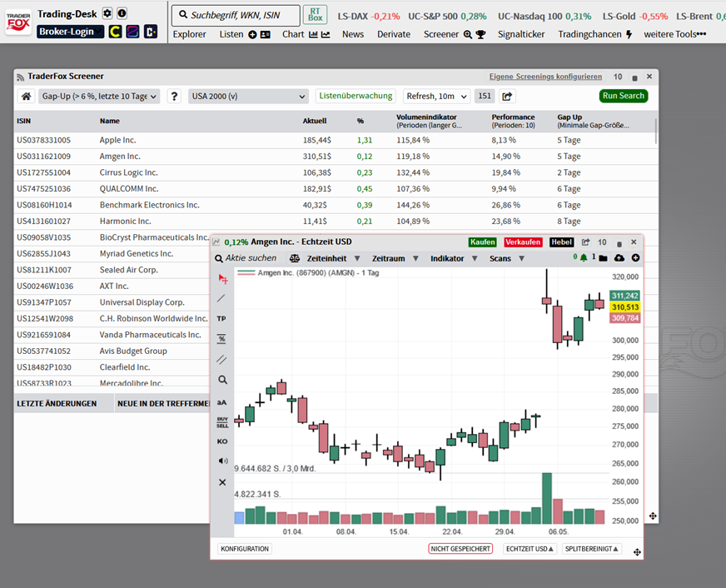Click the lightning icon beside Tradingchancen

coord(629,35)
